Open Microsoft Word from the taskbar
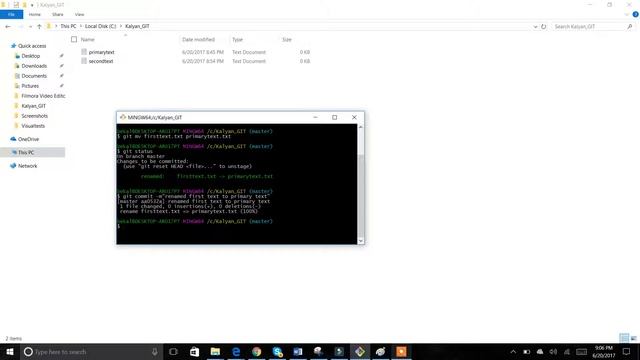 (298, 351)
